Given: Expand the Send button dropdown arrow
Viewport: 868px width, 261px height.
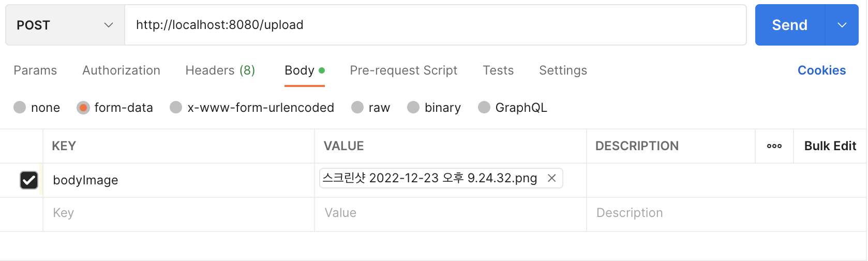Looking at the screenshot, I should click(x=842, y=25).
